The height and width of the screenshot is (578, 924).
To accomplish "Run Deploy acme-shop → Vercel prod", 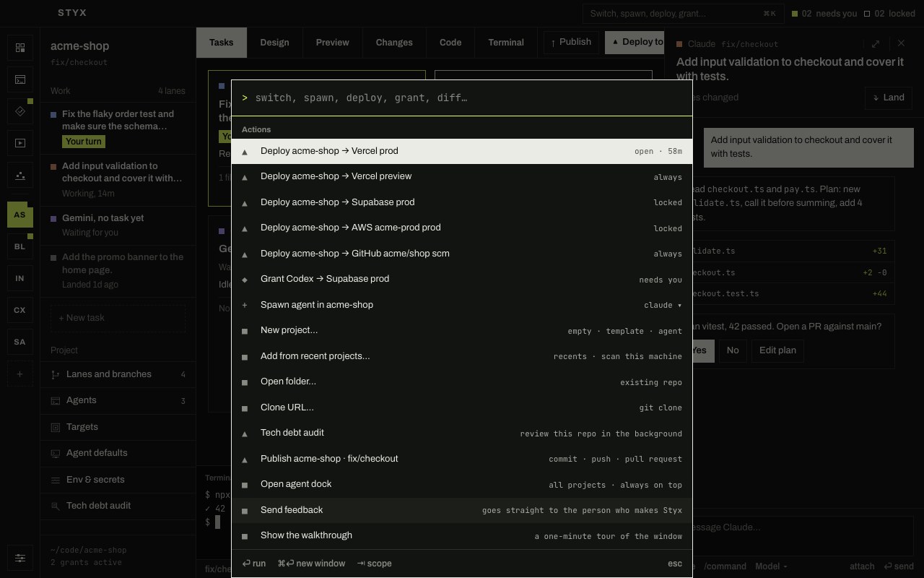I will tap(462, 151).
